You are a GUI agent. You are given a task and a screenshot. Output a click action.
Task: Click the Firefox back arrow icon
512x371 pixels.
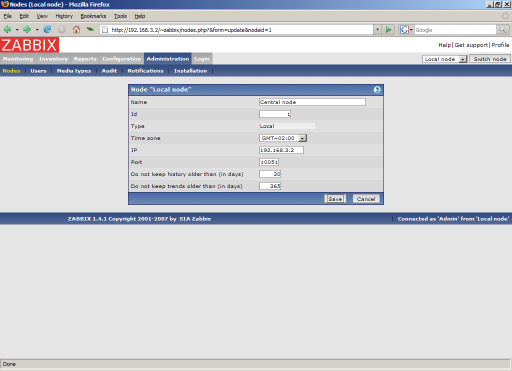click(x=7, y=30)
